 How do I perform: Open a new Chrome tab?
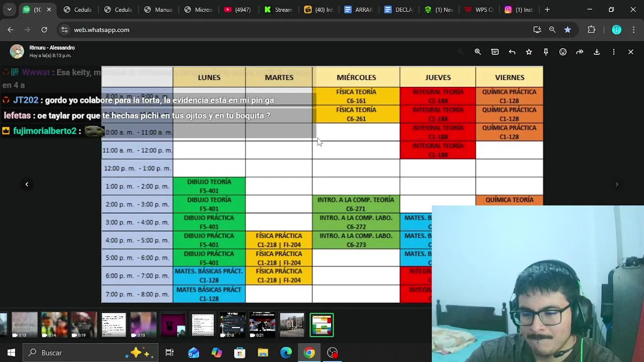point(547,10)
